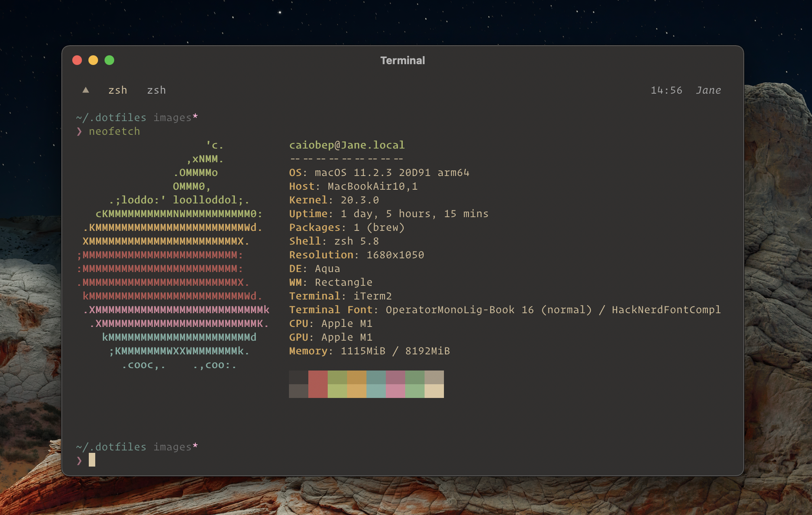The height and width of the screenshot is (515, 812).
Task: Select the dark teal swatch in top row
Action: coord(376,377)
